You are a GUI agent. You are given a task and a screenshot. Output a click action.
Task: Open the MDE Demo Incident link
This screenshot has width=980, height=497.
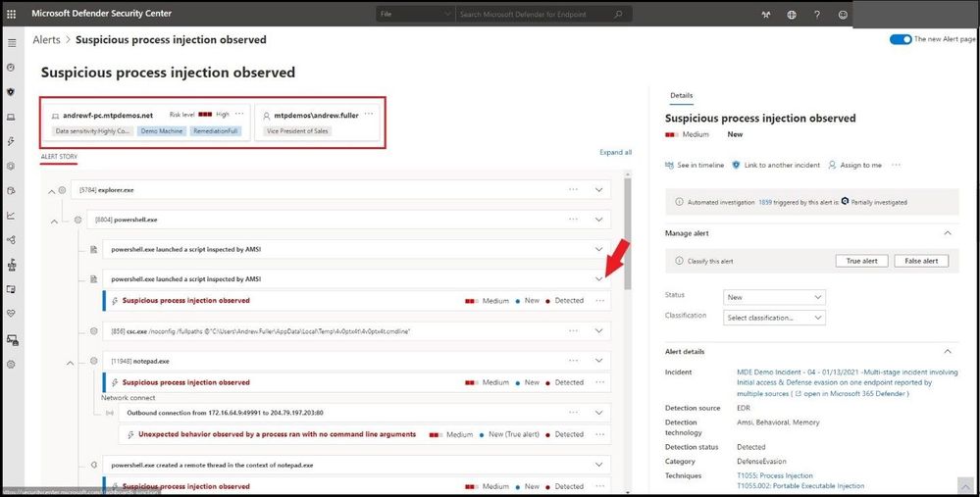848,382
